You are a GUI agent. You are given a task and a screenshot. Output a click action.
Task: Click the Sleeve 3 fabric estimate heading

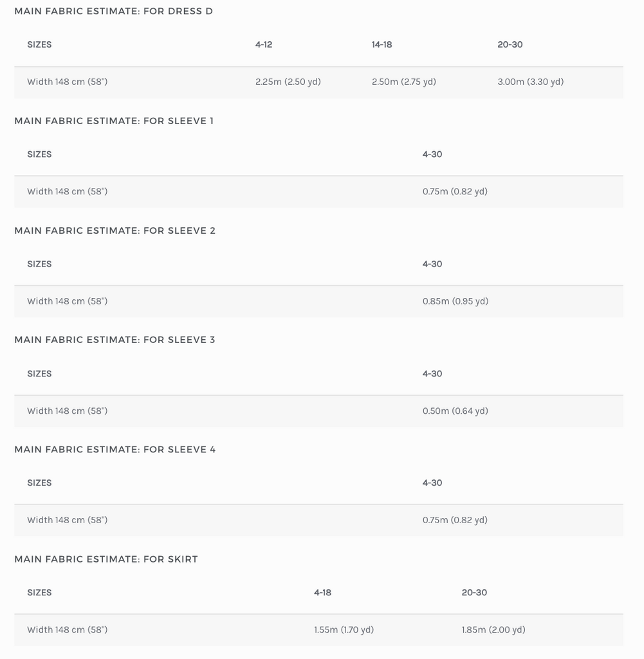point(115,340)
